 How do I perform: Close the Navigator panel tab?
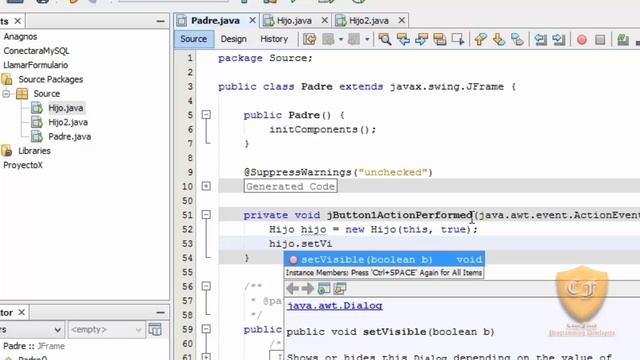coord(22,312)
